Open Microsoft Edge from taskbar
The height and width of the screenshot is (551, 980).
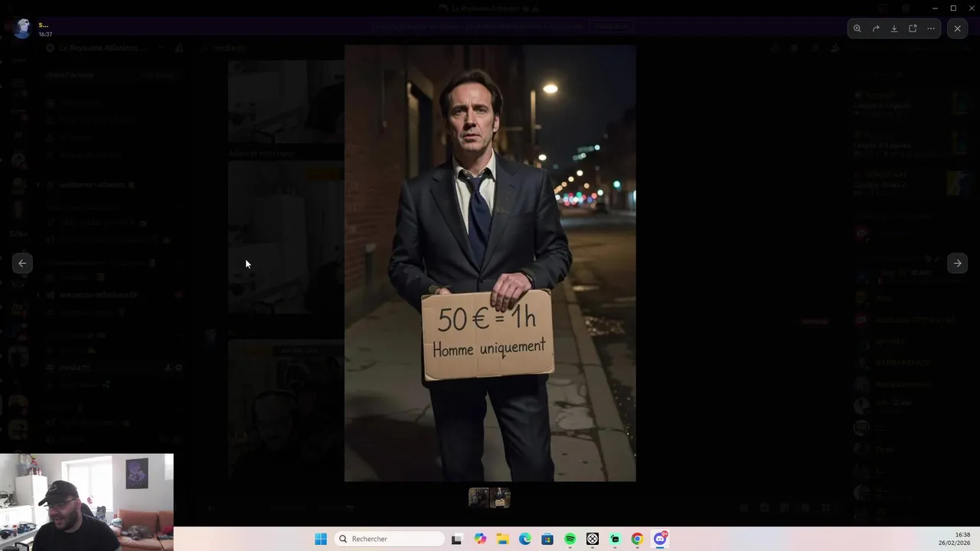point(525,539)
